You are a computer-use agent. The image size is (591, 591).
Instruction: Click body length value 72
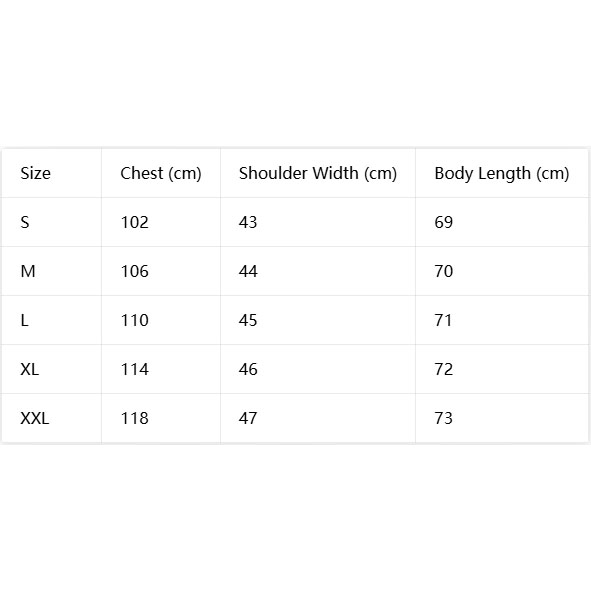[444, 369]
